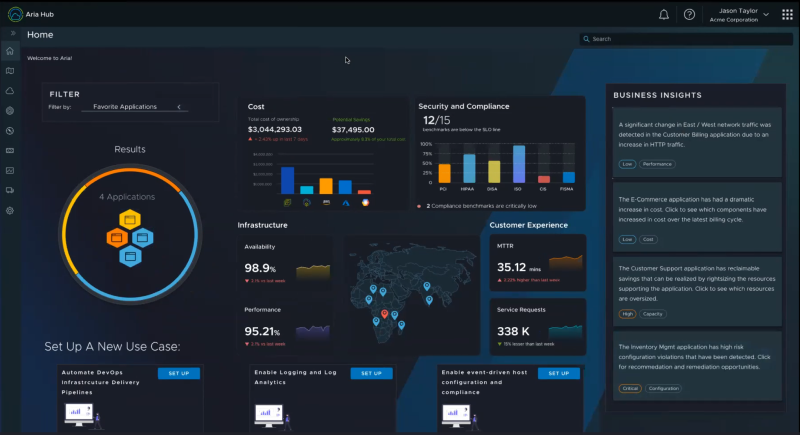Open the sidebar truck icon

[10, 190]
